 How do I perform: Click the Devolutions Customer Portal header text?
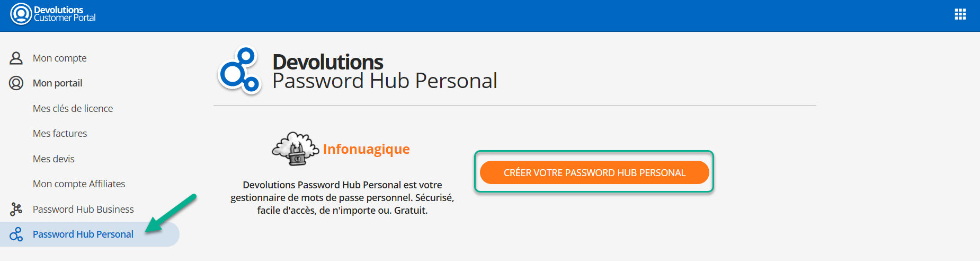(64, 14)
